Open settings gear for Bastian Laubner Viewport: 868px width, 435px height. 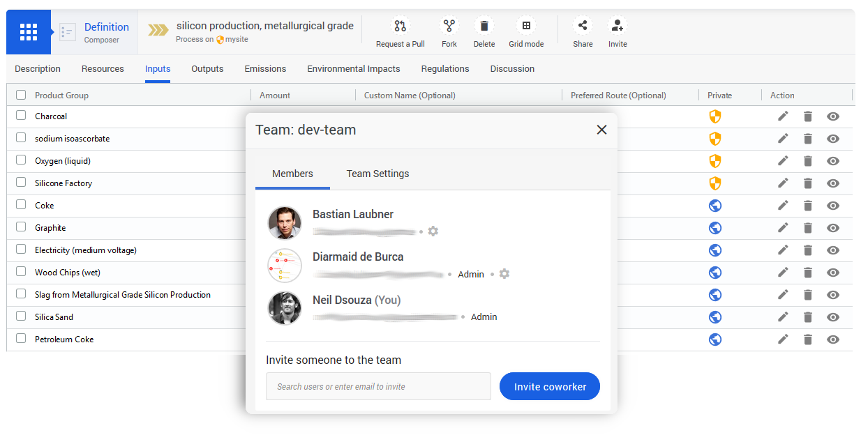pyautogui.click(x=433, y=231)
